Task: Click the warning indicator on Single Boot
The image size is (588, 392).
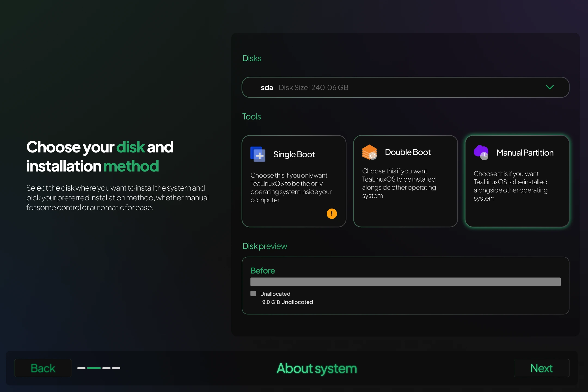Action: click(332, 214)
